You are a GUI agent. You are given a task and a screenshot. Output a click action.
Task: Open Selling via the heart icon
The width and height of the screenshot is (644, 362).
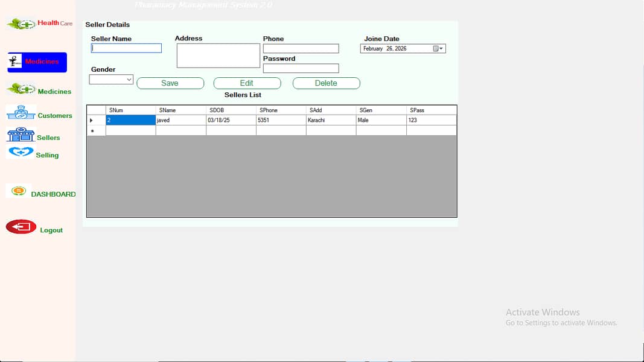pos(21,153)
